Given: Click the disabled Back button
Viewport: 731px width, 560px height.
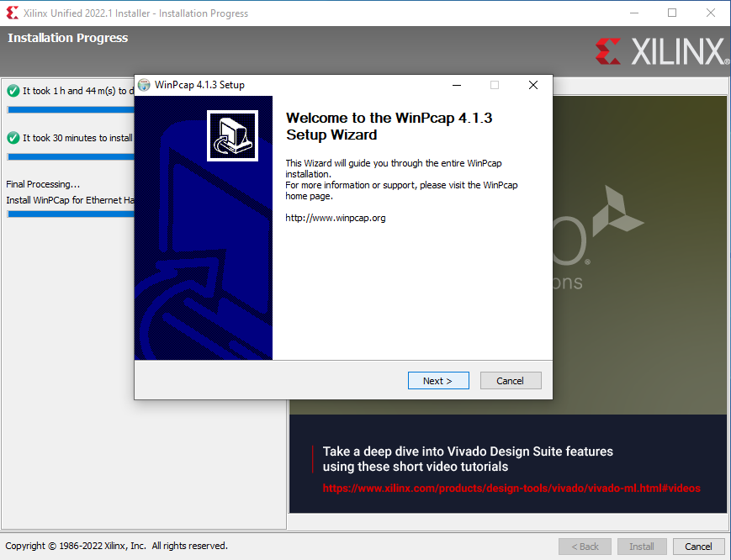Looking at the screenshot, I should (x=585, y=546).
